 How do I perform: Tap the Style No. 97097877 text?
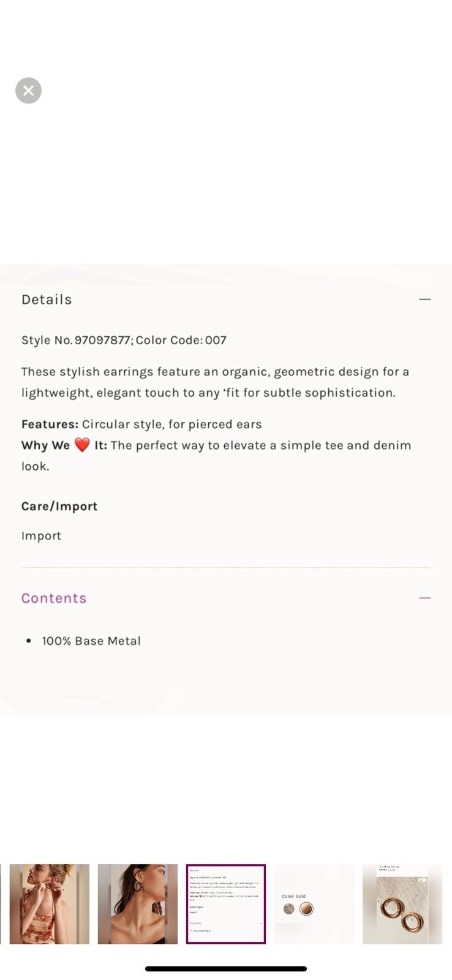coord(76,340)
